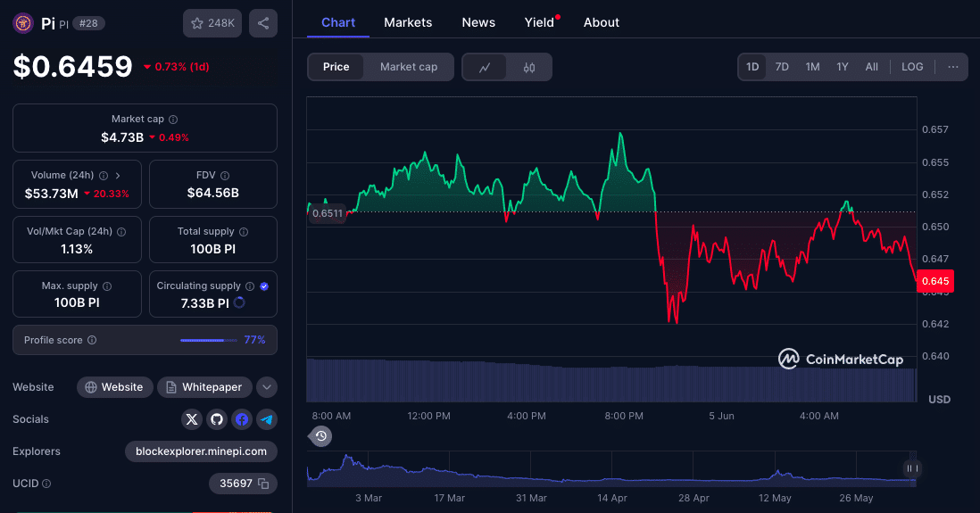Screen dimensions: 980x513
Task: Expand Volume (24h) details arrow
Action: pyautogui.click(x=118, y=176)
